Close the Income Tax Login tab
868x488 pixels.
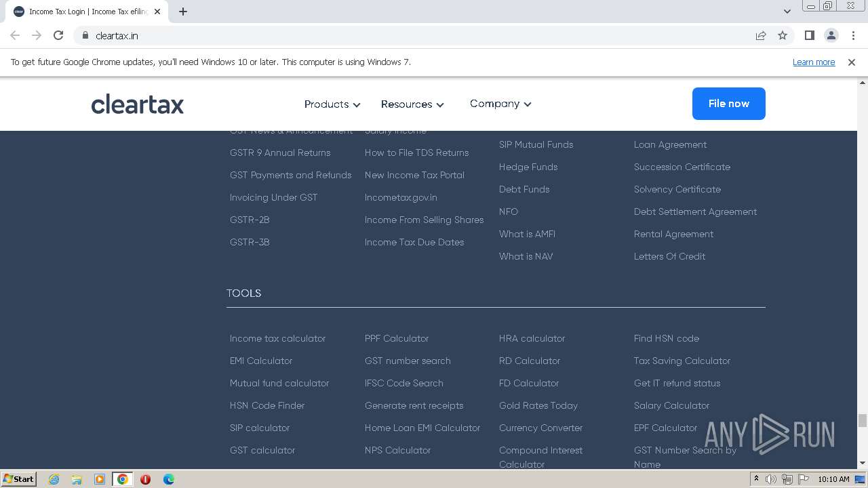[x=157, y=12]
